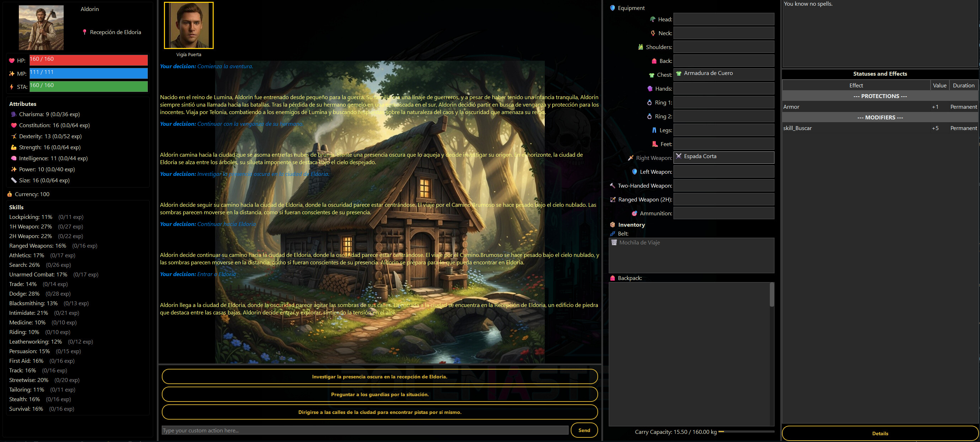Select the Ammunition slot icon

pos(635,213)
